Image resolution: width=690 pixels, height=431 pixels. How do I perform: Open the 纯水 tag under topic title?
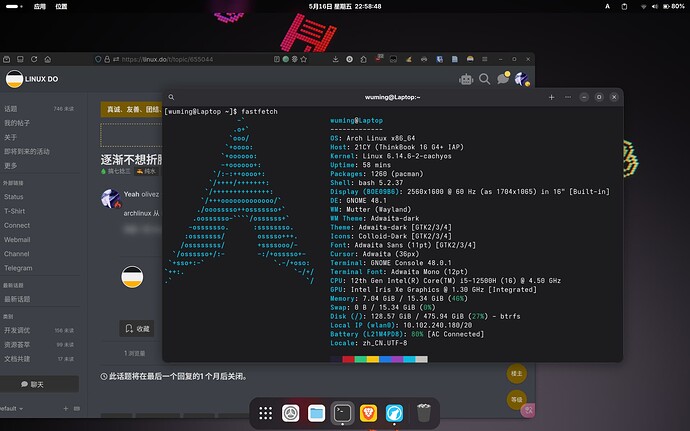click(146, 171)
